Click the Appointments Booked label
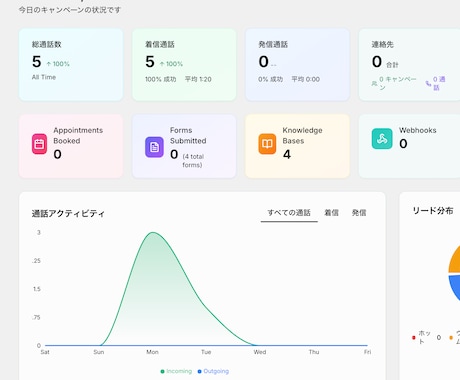 pyautogui.click(x=78, y=135)
